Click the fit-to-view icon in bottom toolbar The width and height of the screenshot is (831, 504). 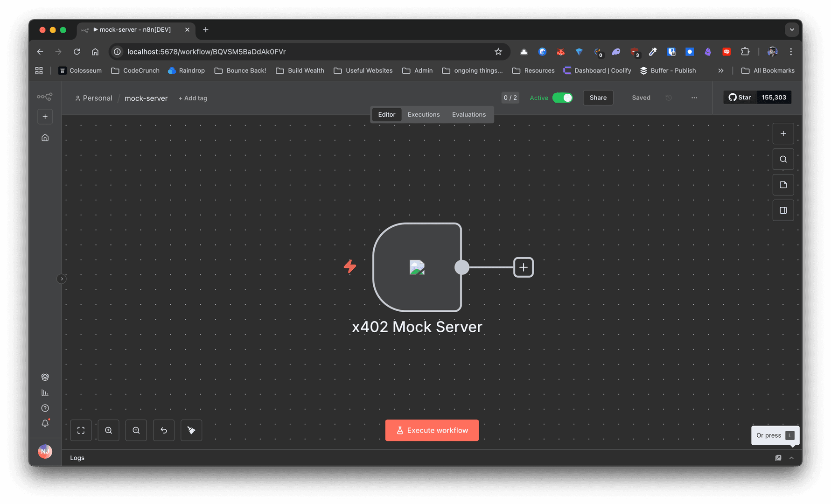[81, 430]
